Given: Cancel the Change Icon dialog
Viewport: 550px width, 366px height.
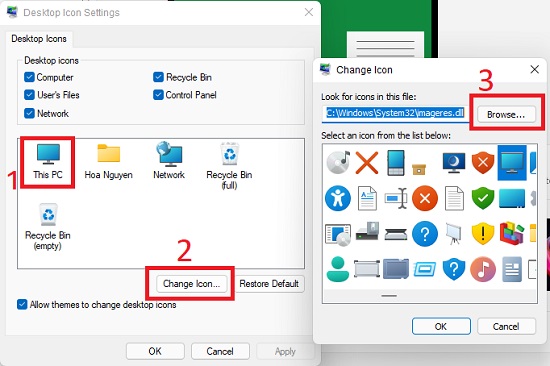Looking at the screenshot, I should [x=506, y=326].
